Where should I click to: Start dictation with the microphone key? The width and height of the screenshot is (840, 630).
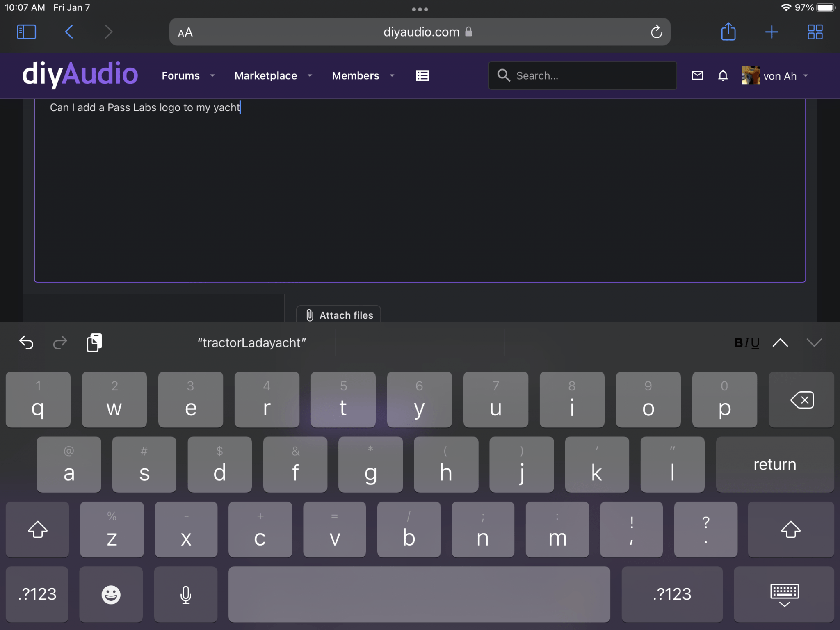pyautogui.click(x=185, y=594)
